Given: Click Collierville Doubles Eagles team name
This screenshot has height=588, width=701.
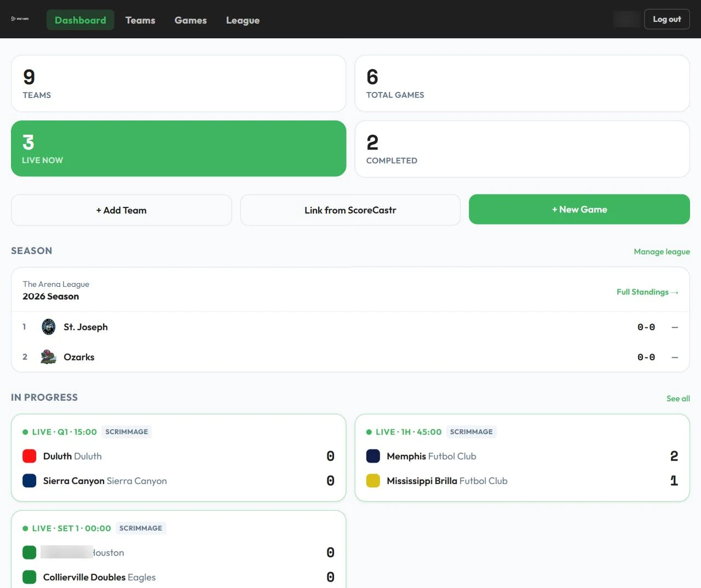Looking at the screenshot, I should click(x=99, y=577).
